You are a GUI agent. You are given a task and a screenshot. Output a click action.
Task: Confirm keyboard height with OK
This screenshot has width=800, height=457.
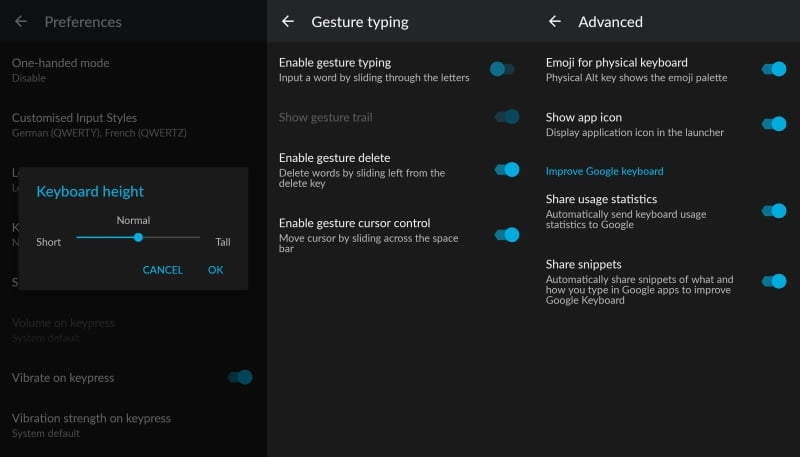click(215, 270)
